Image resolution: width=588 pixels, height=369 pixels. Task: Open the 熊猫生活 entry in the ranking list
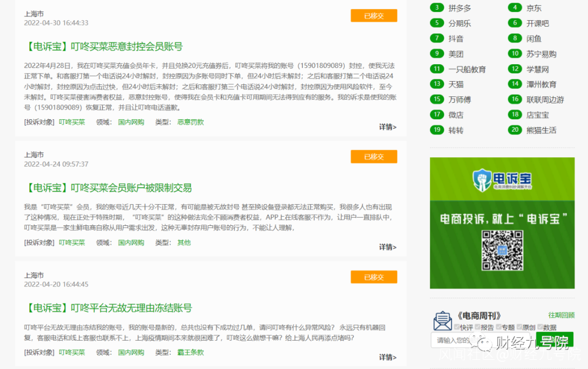coord(541,131)
